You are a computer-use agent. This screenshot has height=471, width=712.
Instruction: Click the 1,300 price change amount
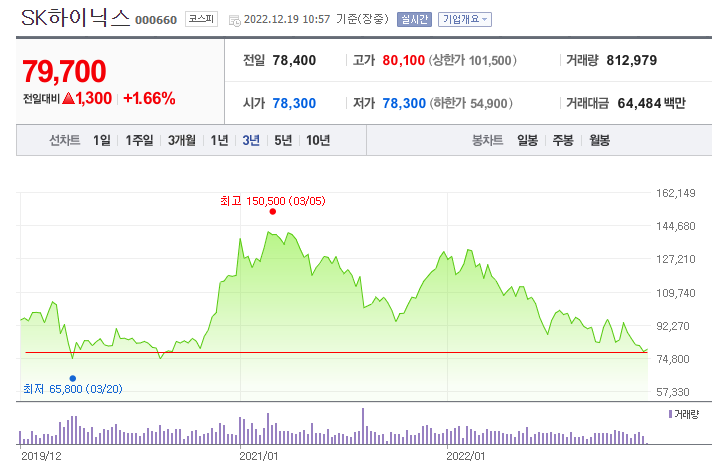point(94,99)
